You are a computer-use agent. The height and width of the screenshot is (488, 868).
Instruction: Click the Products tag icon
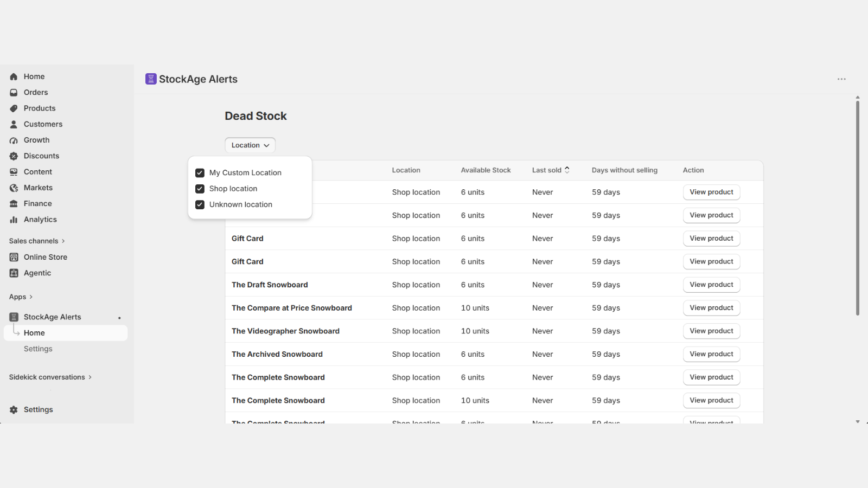14,108
